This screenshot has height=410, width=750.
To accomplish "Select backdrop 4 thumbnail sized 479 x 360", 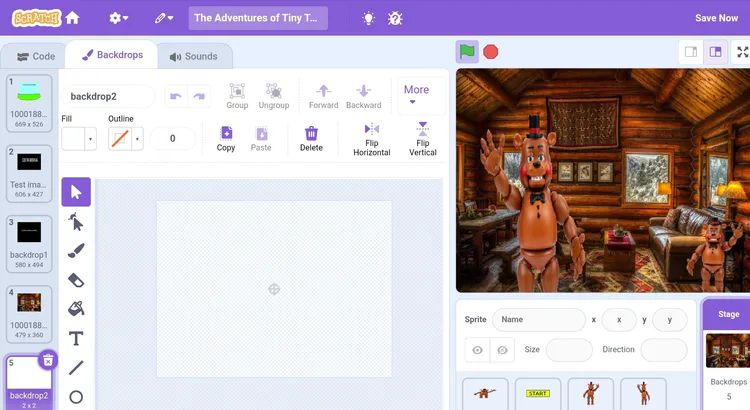I will coord(29,314).
